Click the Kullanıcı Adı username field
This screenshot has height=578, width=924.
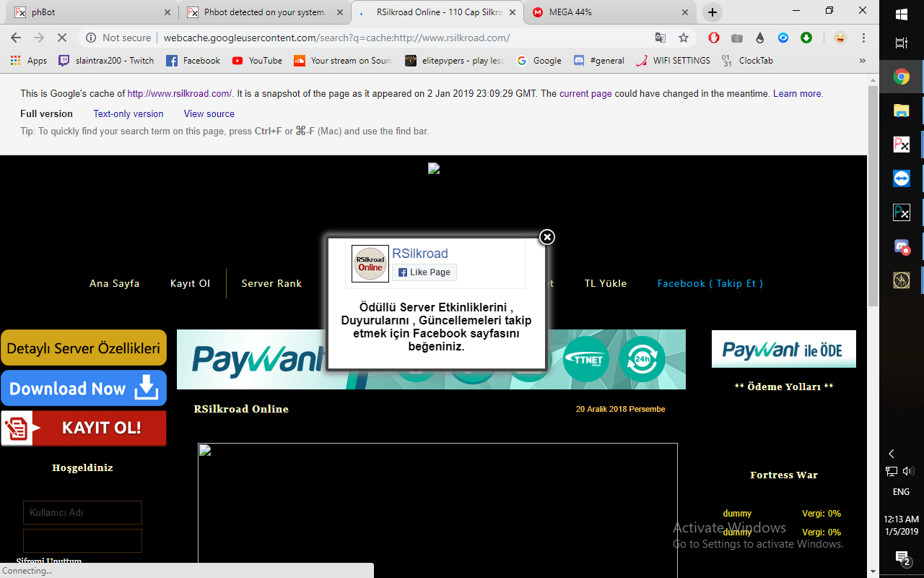(82, 512)
